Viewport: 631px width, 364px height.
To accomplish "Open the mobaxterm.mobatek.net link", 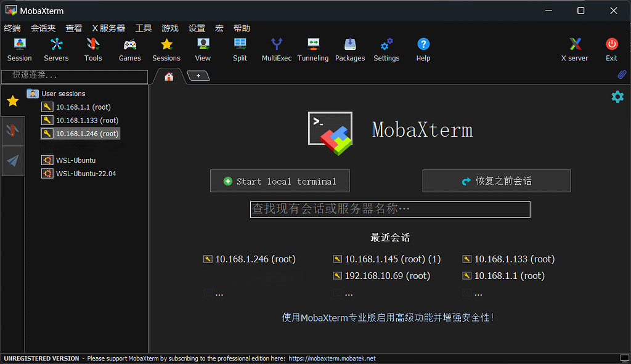I will point(332,358).
